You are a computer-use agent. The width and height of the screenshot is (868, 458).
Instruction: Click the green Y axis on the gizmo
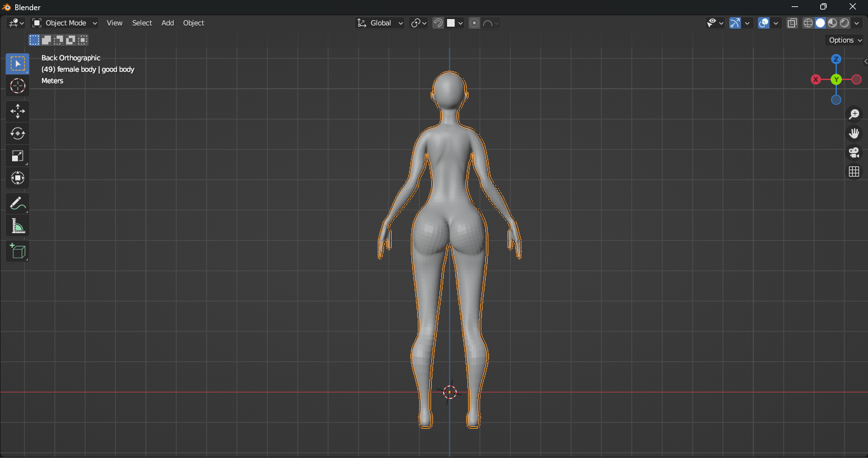[x=836, y=79]
